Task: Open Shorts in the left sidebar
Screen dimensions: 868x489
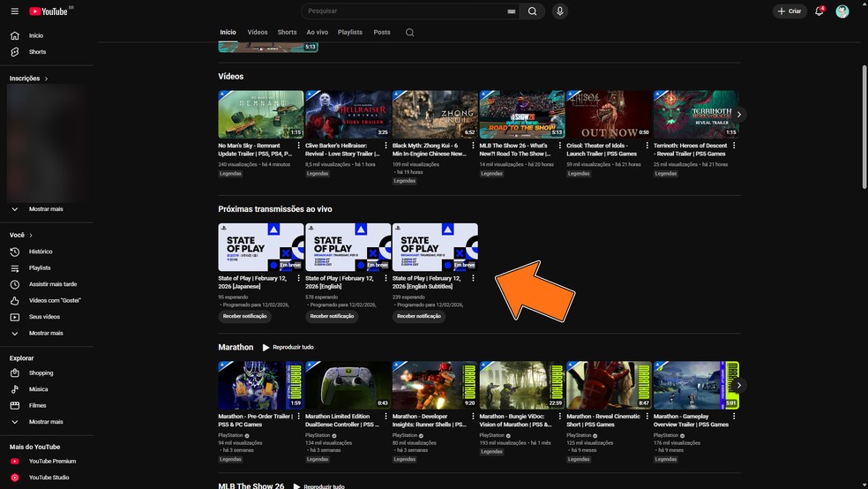Action: (x=37, y=52)
